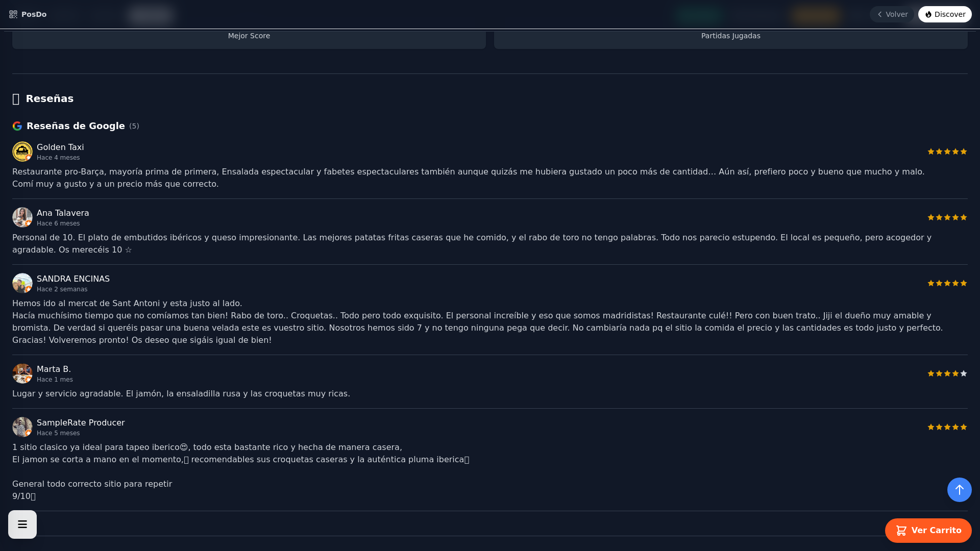Click the PosDo logo icon
The width and height of the screenshot is (980, 551).
(x=13, y=14)
